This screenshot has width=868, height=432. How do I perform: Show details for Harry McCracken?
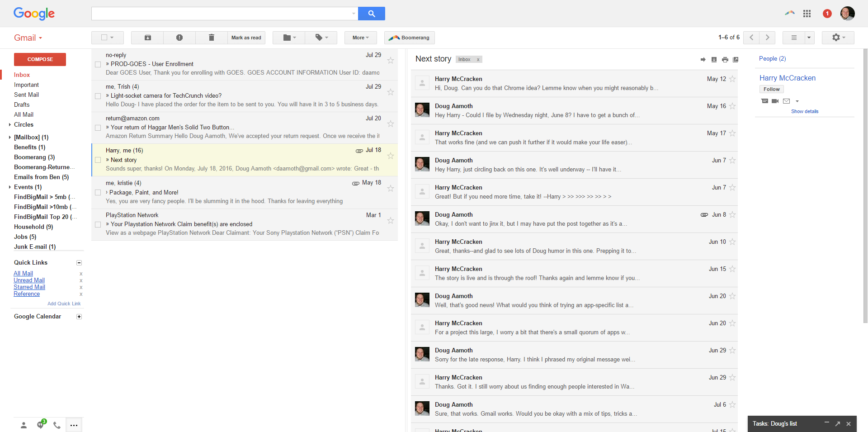pos(805,111)
